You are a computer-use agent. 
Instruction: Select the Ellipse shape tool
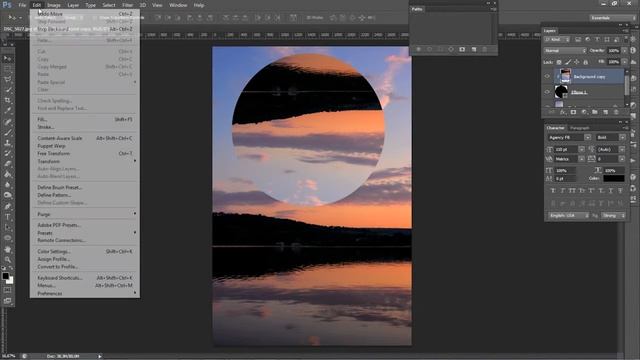coord(7,238)
